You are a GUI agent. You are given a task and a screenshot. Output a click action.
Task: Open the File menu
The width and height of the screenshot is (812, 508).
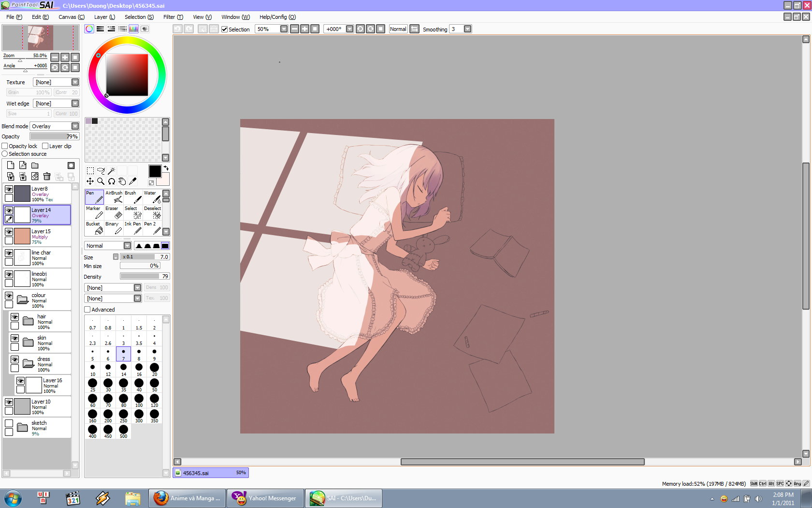pos(14,17)
